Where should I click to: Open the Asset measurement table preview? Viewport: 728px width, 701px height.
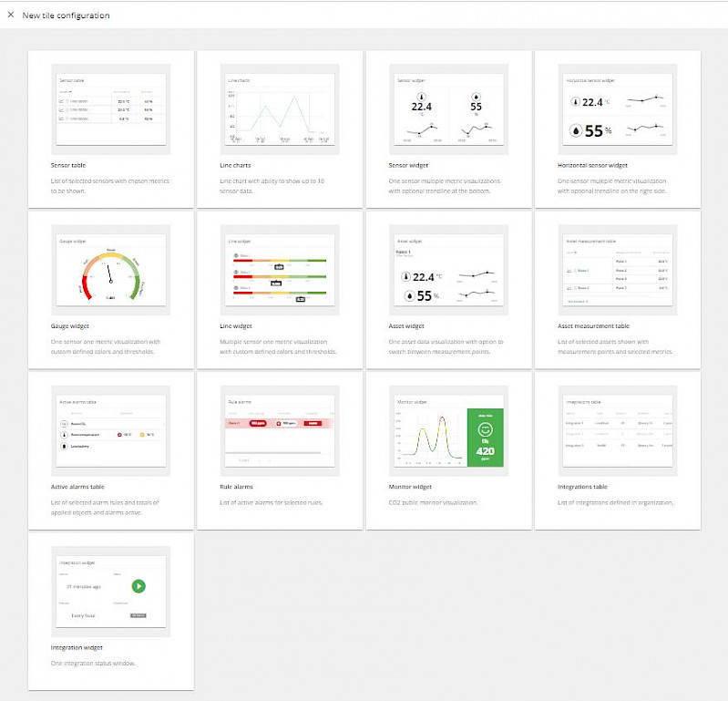[617, 270]
